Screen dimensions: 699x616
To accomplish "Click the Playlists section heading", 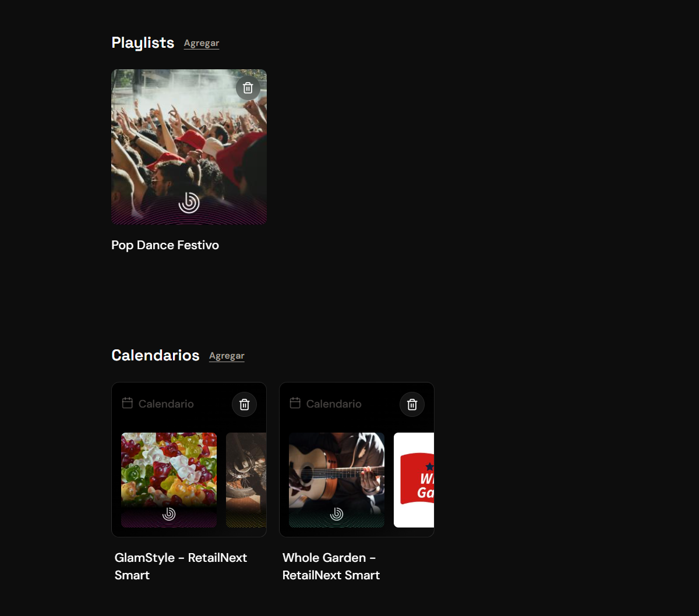I will coord(143,43).
